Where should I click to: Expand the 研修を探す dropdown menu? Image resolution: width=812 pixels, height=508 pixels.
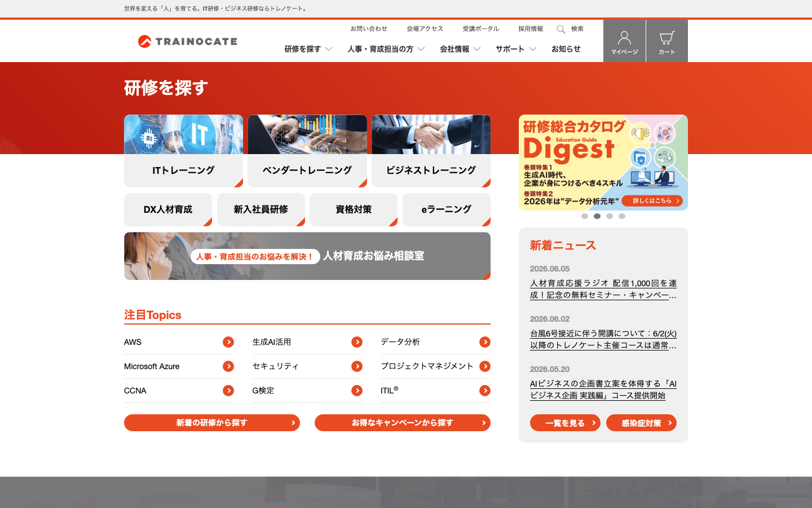(308, 49)
